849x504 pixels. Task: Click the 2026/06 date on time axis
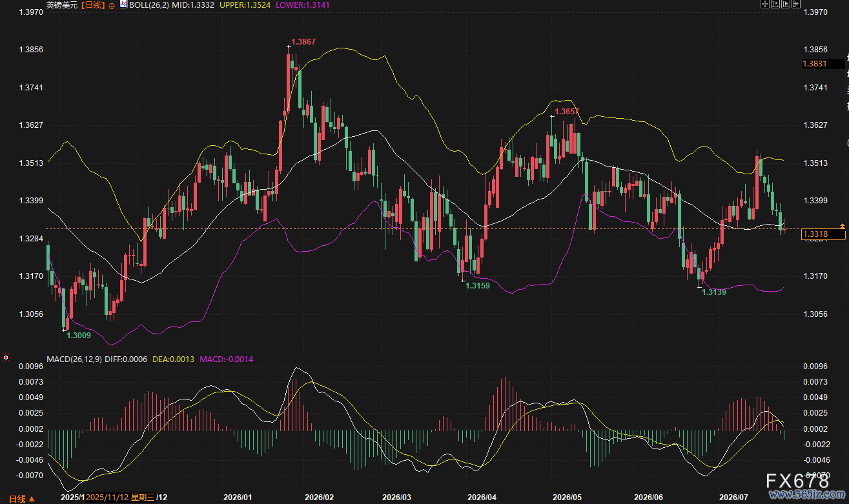[649, 498]
